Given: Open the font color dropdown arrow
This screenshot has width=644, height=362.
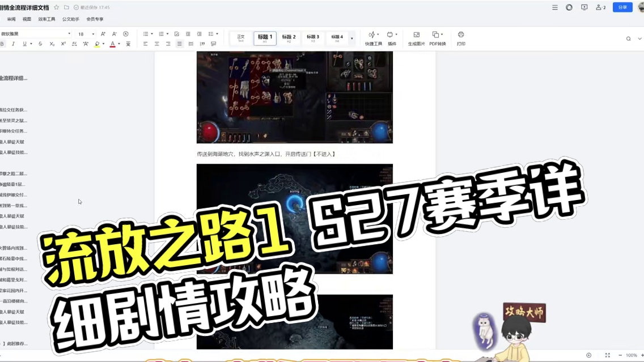Looking at the screenshot, I should click(x=119, y=44).
